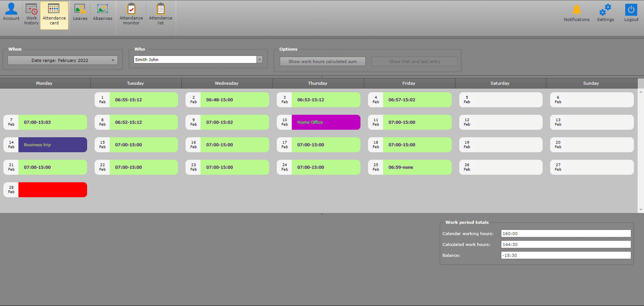Click the calendar scrollbar down arrow

pos(641,210)
